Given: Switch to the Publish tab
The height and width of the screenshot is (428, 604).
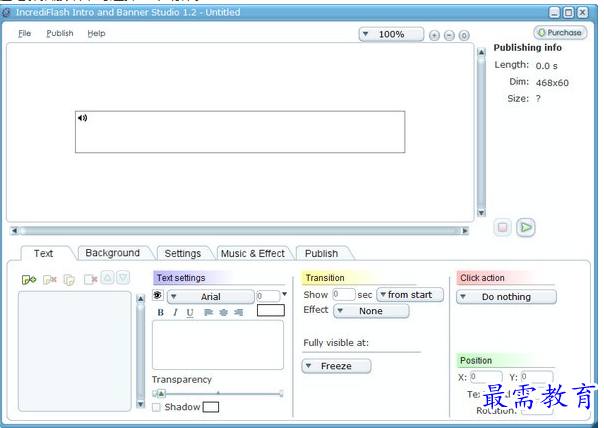Looking at the screenshot, I should 321,253.
